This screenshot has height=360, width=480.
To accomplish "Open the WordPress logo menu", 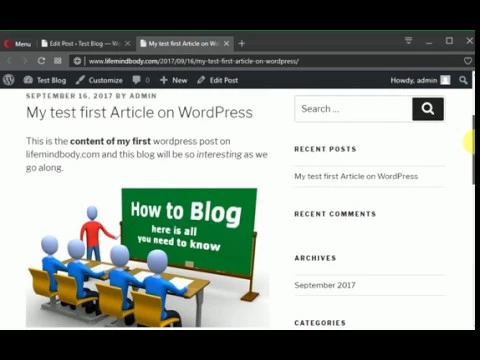I will tap(9, 80).
